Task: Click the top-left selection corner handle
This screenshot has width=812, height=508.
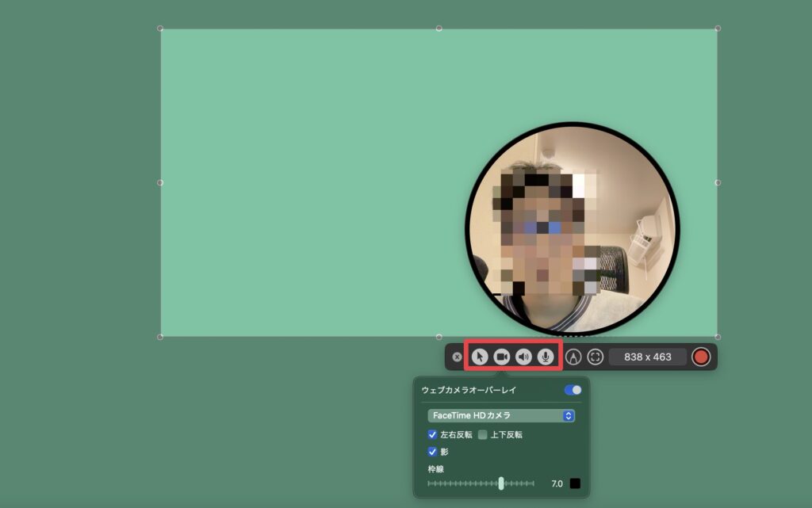Action: click(161, 29)
